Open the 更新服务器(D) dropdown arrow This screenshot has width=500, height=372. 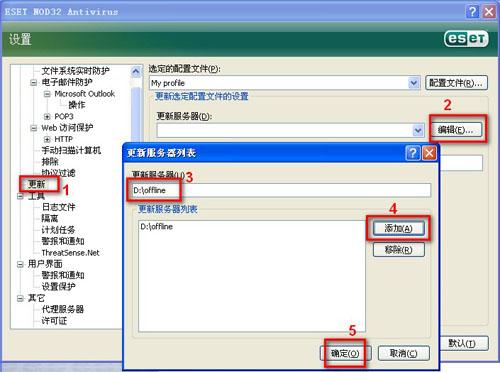point(418,130)
